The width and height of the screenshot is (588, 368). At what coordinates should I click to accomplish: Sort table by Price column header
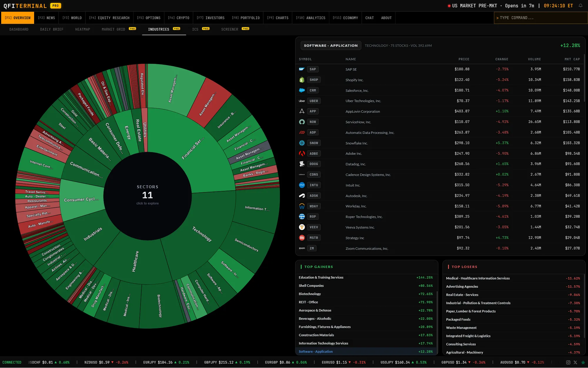(x=464, y=59)
